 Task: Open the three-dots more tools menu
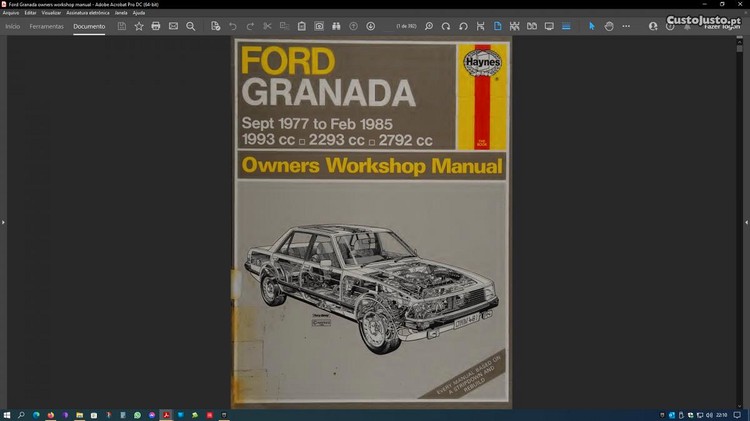click(x=626, y=26)
